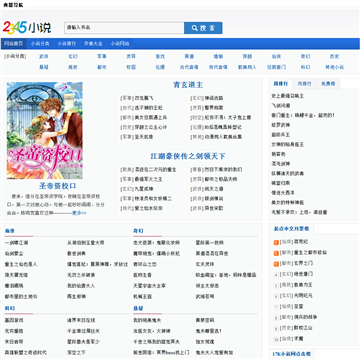Open 玄界之门 in the monthly ticket list

tap(303, 263)
